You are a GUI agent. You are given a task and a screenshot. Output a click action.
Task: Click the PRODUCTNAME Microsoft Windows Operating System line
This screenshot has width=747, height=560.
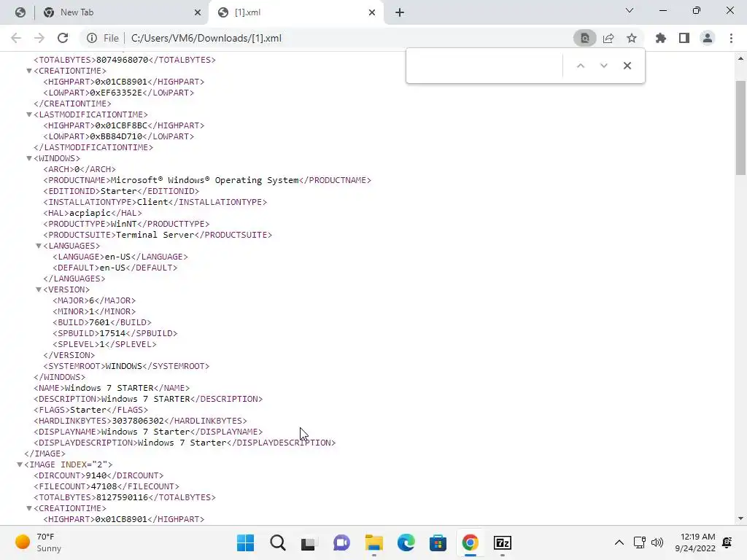click(207, 181)
